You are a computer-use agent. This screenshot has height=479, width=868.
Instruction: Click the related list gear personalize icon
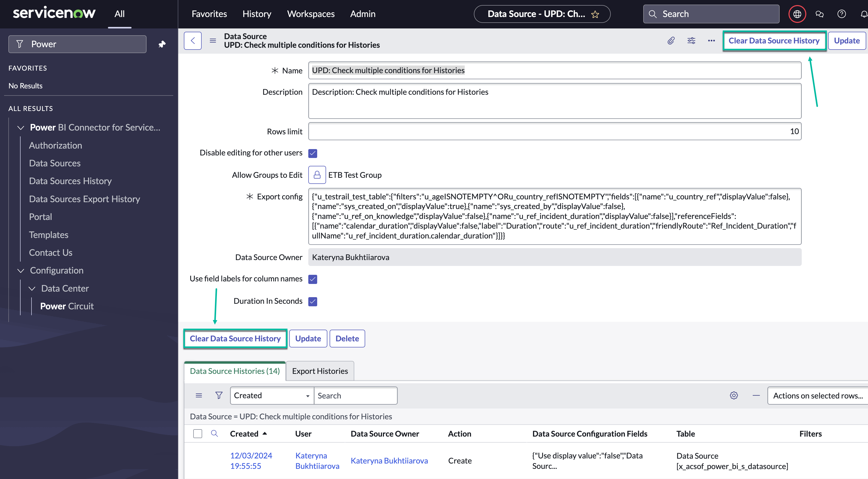pos(734,395)
